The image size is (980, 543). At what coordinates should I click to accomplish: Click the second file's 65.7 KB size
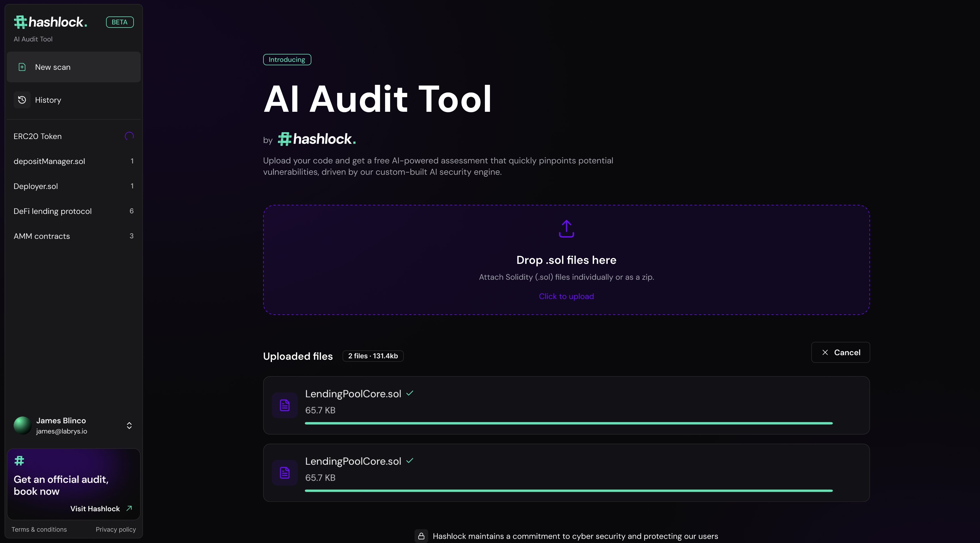(x=320, y=477)
